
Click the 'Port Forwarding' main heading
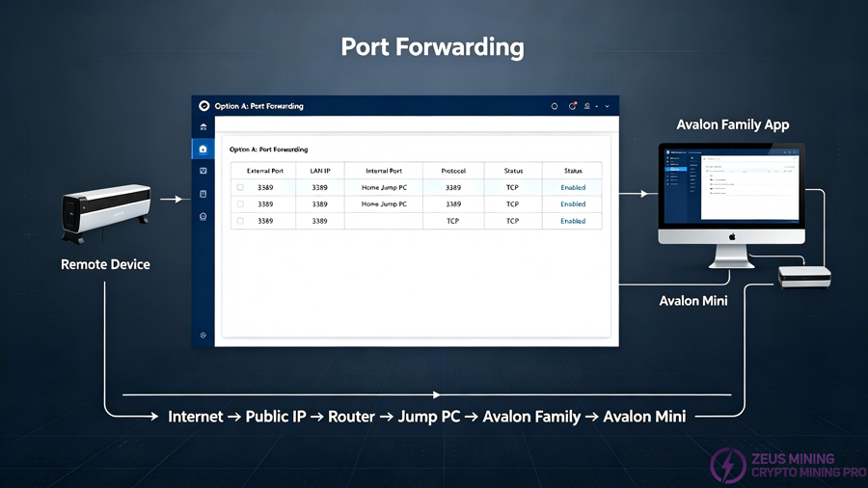click(432, 47)
